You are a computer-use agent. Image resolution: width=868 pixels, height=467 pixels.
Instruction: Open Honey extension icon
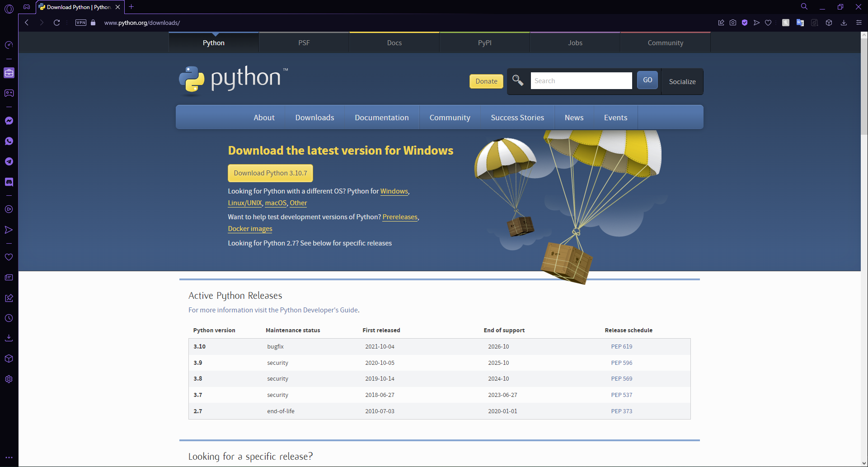click(x=786, y=23)
